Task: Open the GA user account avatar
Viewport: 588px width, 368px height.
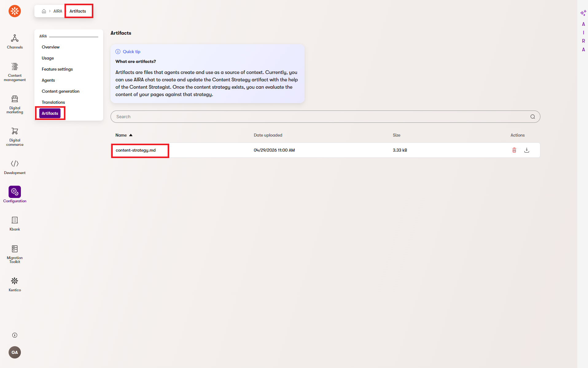Action: pos(15,352)
